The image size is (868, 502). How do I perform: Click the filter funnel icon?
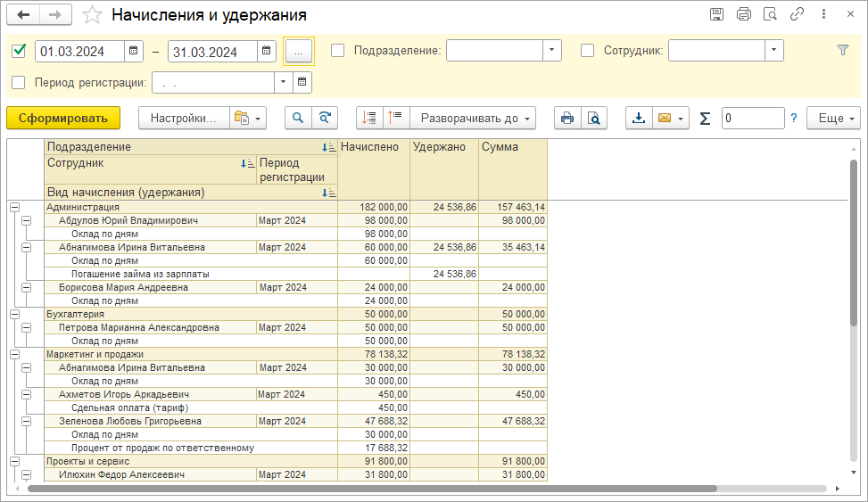(843, 51)
